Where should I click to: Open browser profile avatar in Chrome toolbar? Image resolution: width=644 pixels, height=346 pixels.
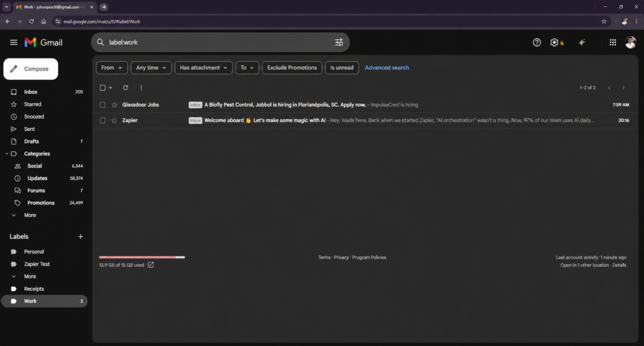(x=625, y=21)
